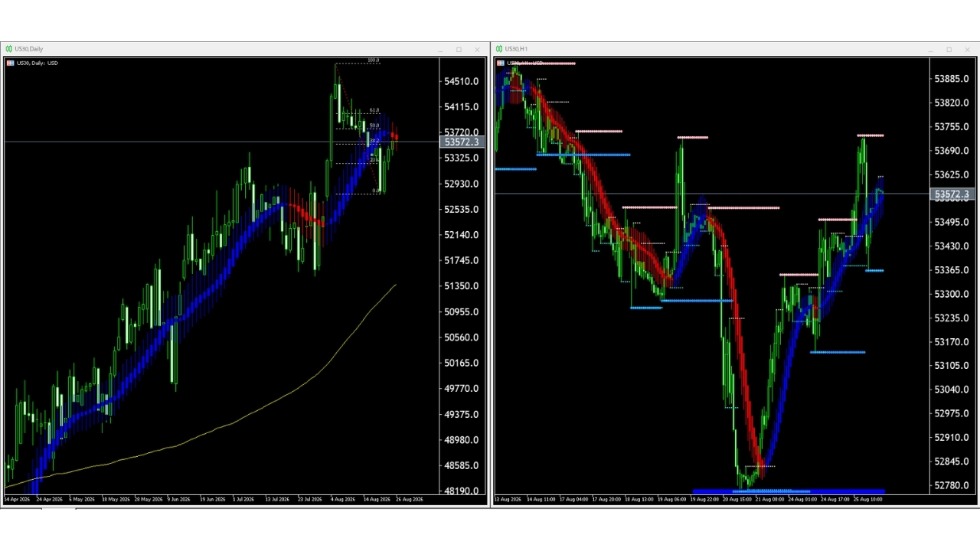Screen dimensions: 980x551
Task: Close the US30,Daily chart window
Action: (477, 50)
